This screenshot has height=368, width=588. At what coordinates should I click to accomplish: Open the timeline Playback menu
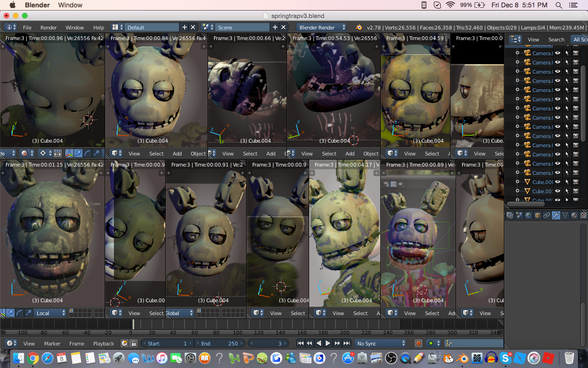pos(103,344)
